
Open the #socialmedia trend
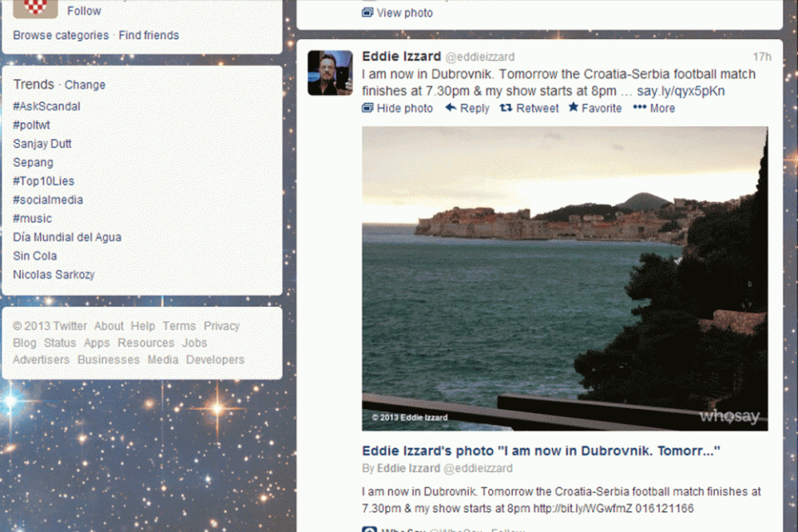tap(48, 199)
